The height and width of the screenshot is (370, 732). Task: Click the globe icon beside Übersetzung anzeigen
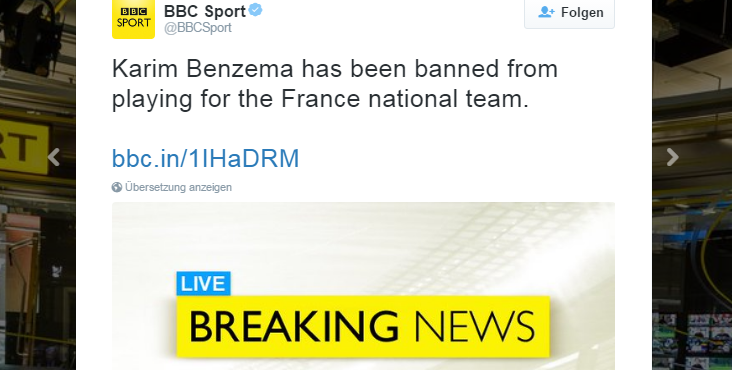tap(117, 187)
